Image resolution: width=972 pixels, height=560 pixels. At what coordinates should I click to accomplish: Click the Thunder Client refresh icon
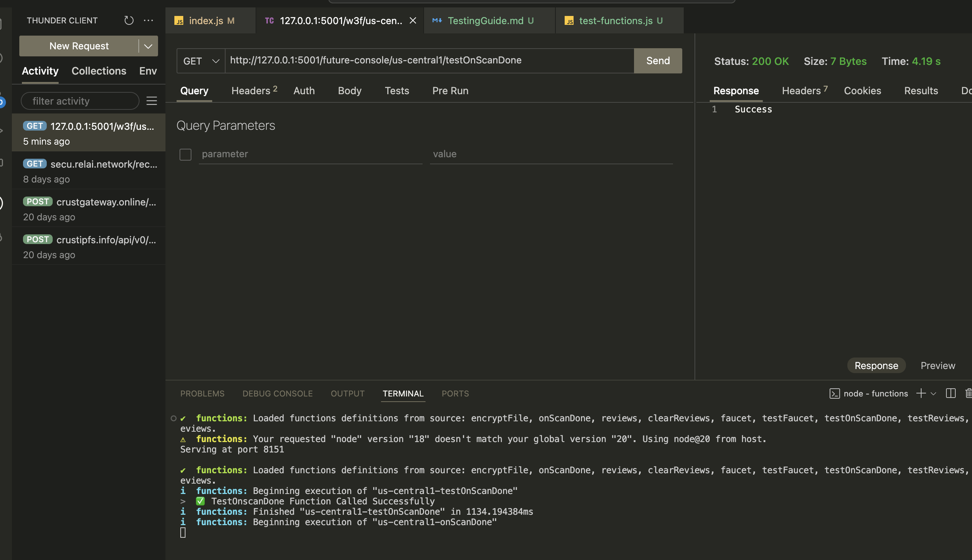click(x=128, y=20)
